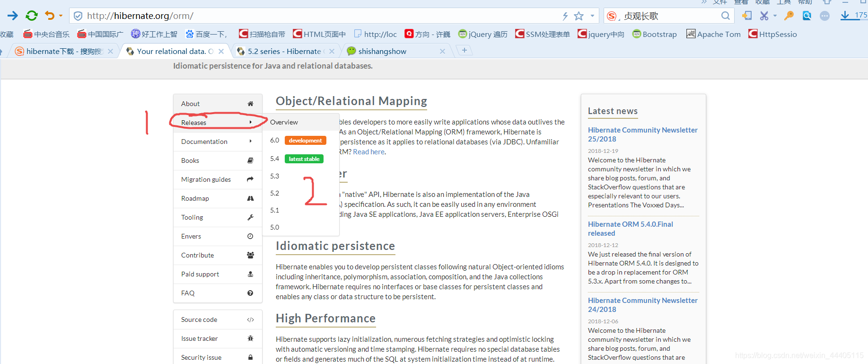Click the Paid support person icon

click(x=250, y=274)
